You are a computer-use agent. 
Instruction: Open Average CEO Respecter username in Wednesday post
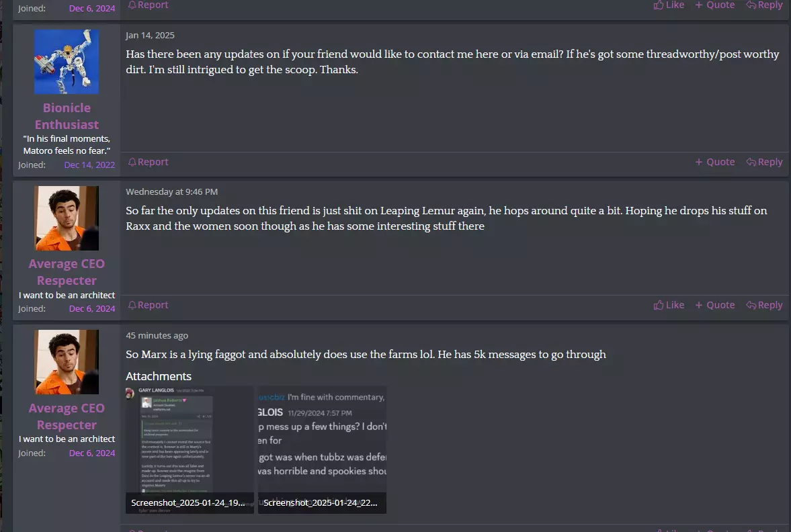coord(67,272)
